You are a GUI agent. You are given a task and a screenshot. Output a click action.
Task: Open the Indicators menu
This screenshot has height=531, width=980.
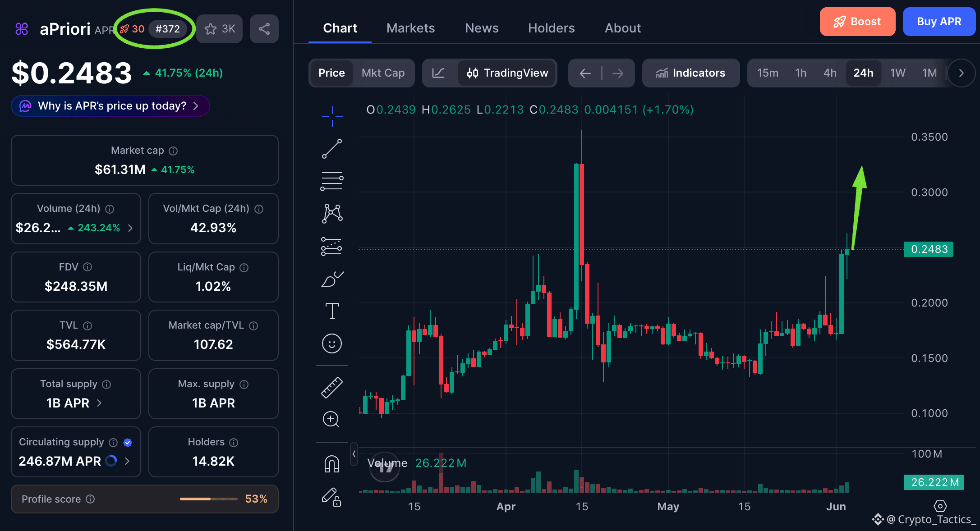[x=691, y=73]
